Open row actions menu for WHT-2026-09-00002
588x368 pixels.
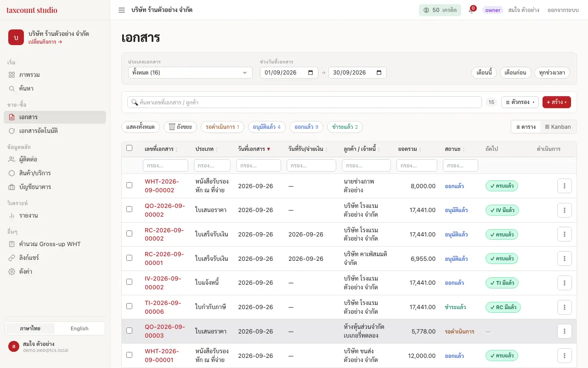click(565, 186)
